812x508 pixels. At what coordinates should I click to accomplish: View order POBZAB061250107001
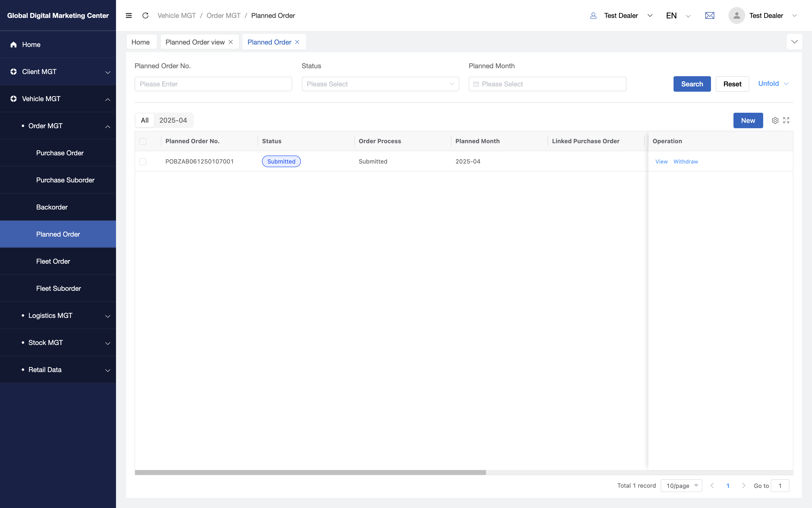[661, 162]
